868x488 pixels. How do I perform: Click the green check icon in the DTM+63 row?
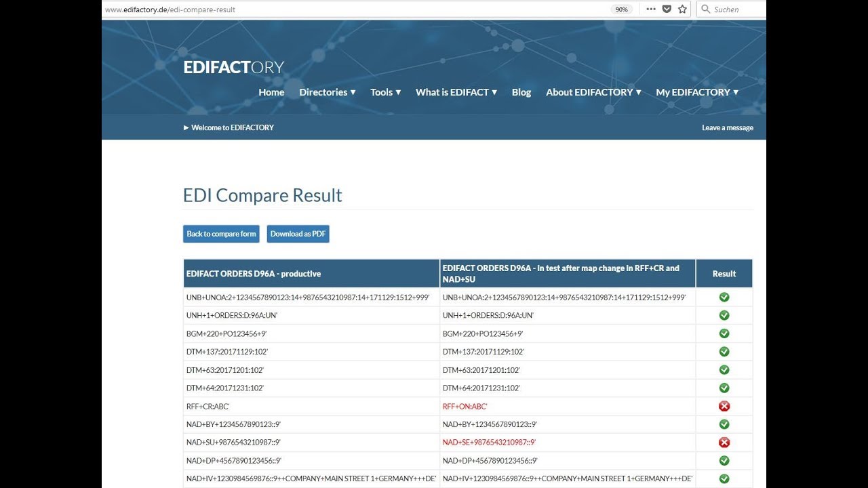pyautogui.click(x=724, y=370)
